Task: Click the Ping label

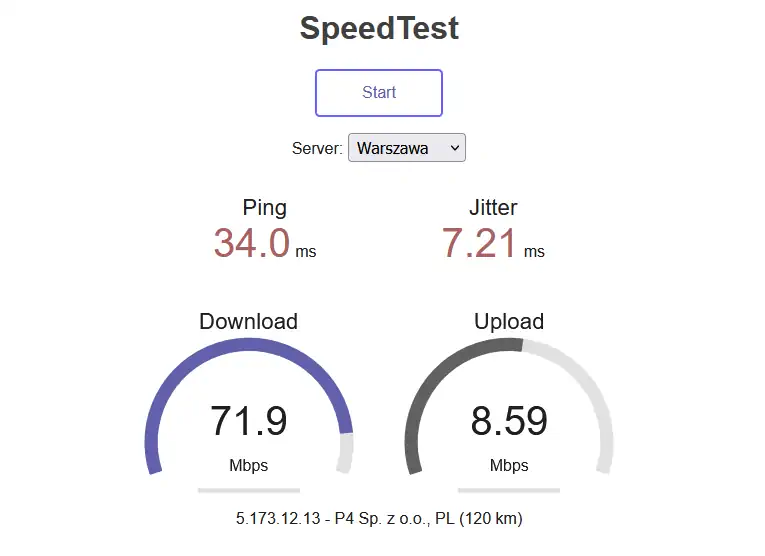Action: [x=264, y=208]
